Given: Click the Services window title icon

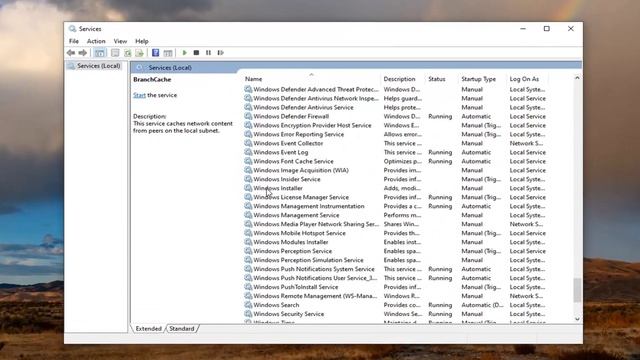Looking at the screenshot, I should point(73,29).
